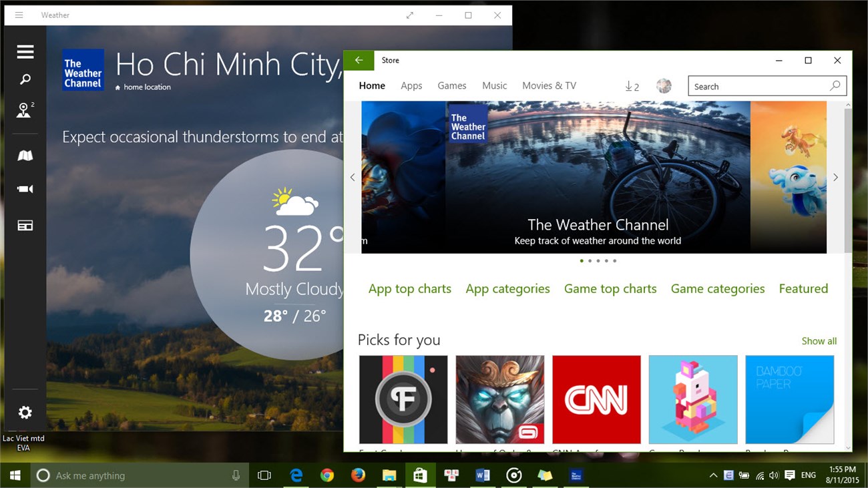The height and width of the screenshot is (488, 868).
Task: Open Weather app settings gear
Action: [x=25, y=412]
